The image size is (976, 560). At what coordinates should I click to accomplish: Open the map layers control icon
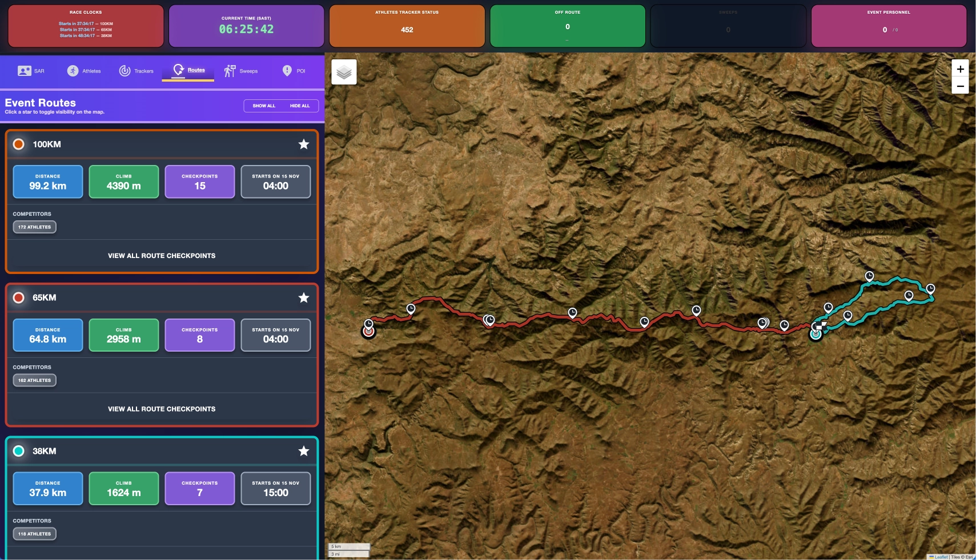click(x=344, y=72)
